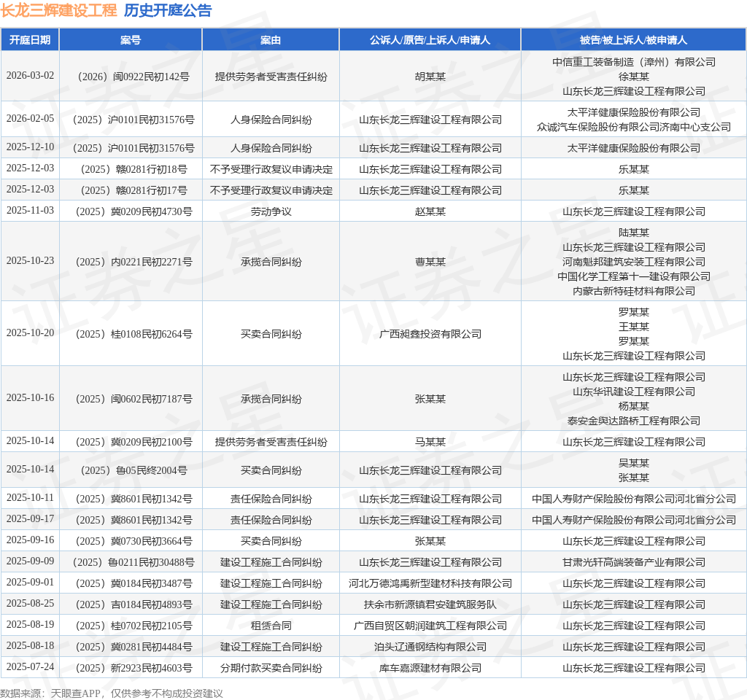The width and height of the screenshot is (747, 700).
Task: Click defendant 吴某某
Action: pos(634,463)
